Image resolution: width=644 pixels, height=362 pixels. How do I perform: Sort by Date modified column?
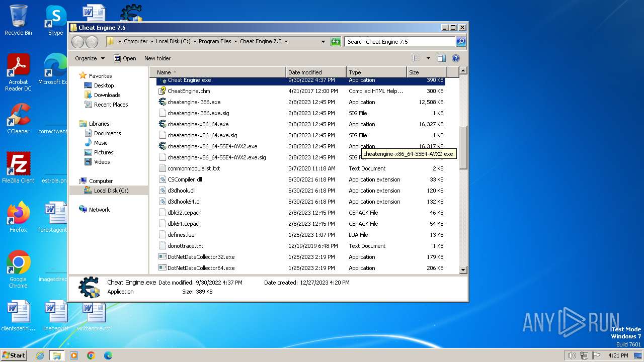click(316, 72)
